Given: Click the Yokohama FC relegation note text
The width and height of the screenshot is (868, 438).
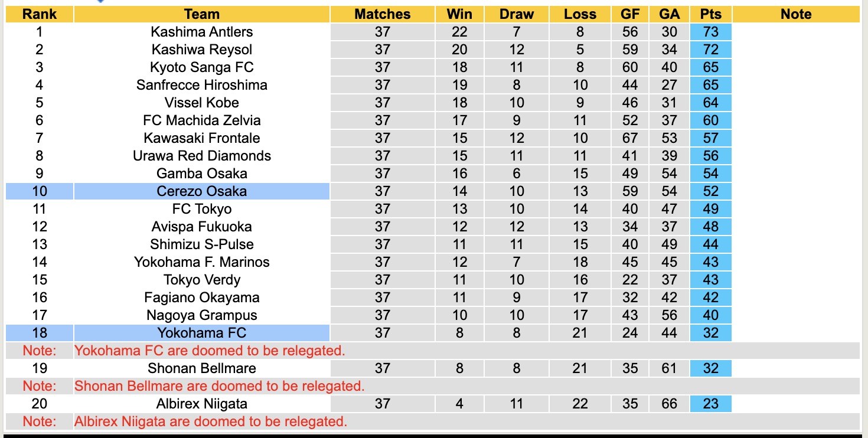Looking at the screenshot, I should click(210, 351).
